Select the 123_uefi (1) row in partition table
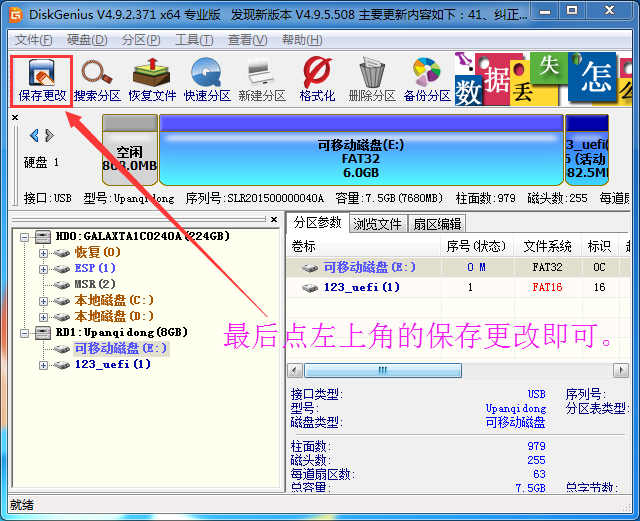 point(457,287)
